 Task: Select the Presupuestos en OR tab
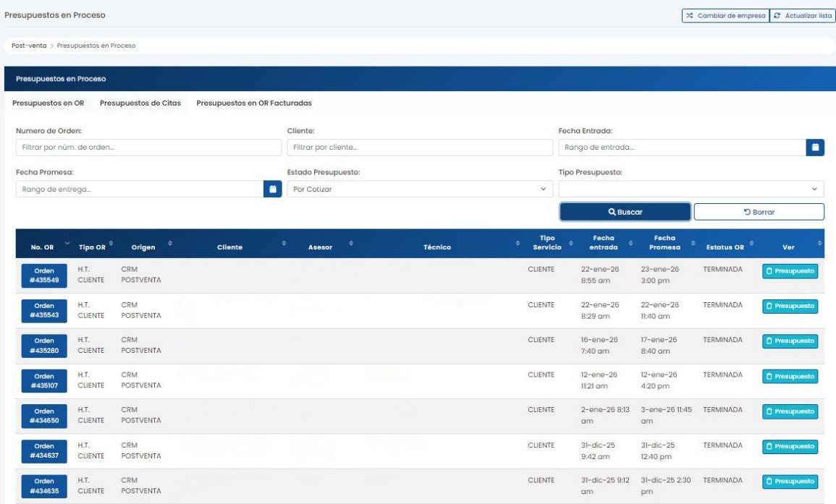(48, 103)
